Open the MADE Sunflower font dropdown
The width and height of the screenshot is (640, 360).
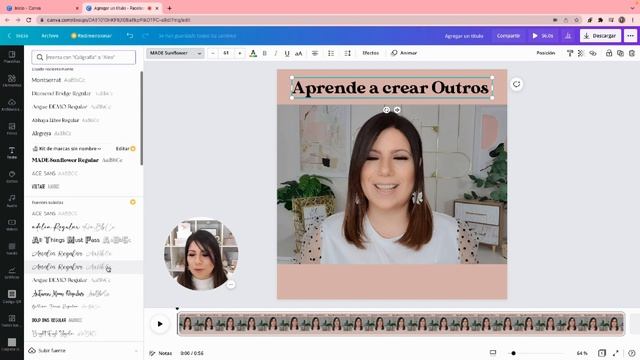[x=176, y=53]
